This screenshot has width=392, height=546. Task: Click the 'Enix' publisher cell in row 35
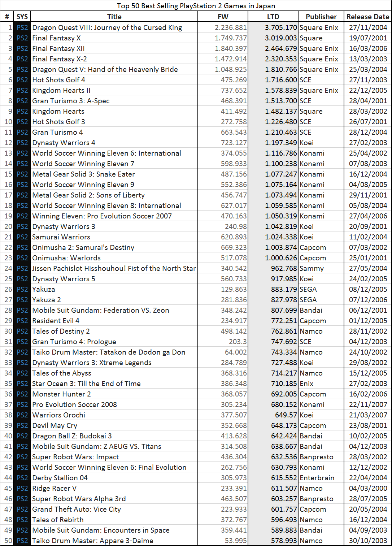[306, 383]
